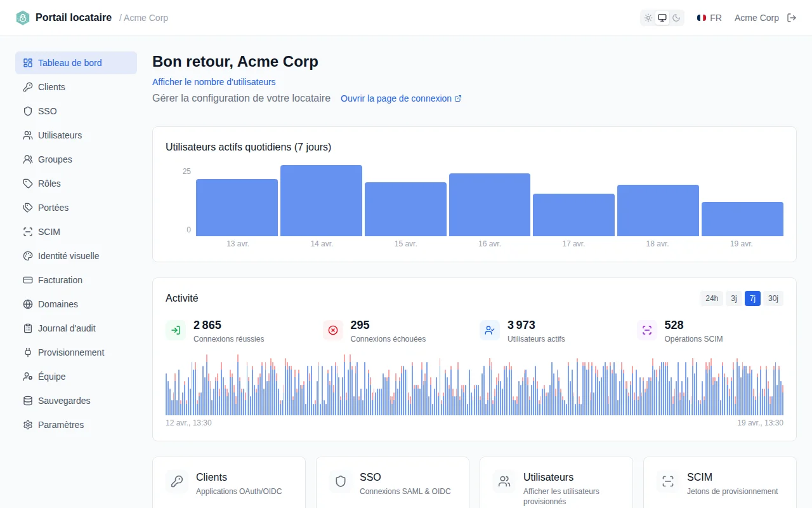This screenshot has width=812, height=508.
Task: Click the Portail locataire logo icon
Action: click(23, 18)
